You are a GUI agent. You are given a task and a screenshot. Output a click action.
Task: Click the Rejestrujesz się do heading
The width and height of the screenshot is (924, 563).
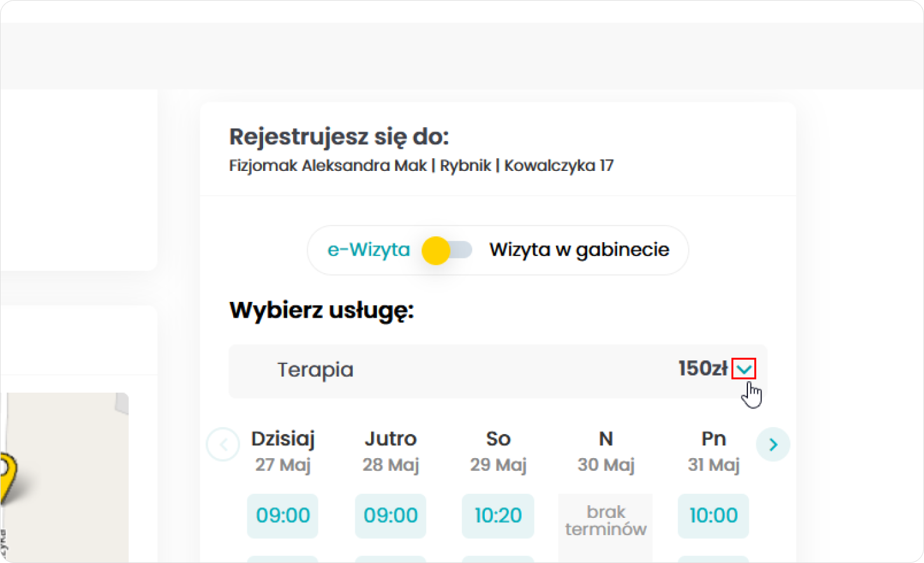339,137
